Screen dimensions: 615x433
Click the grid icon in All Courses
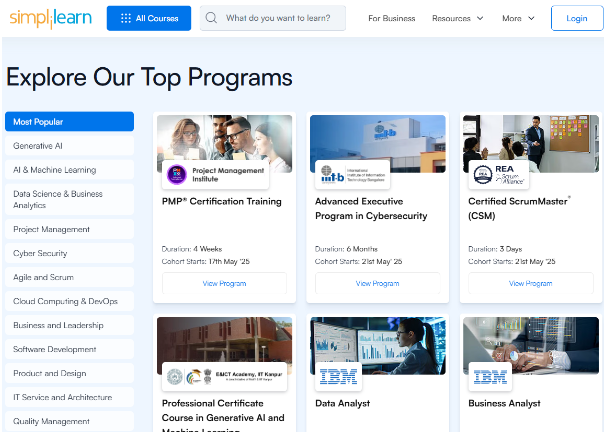tap(126, 18)
